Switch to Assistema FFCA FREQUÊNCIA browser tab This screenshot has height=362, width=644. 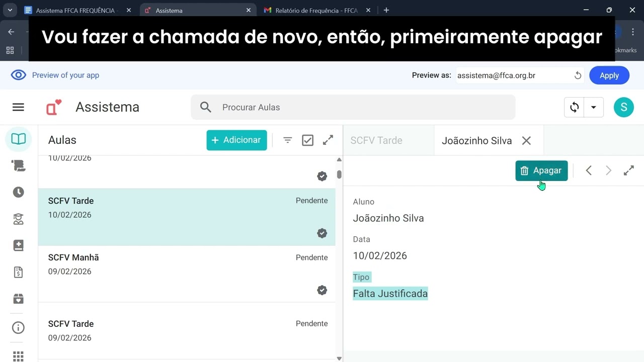pos(76,10)
